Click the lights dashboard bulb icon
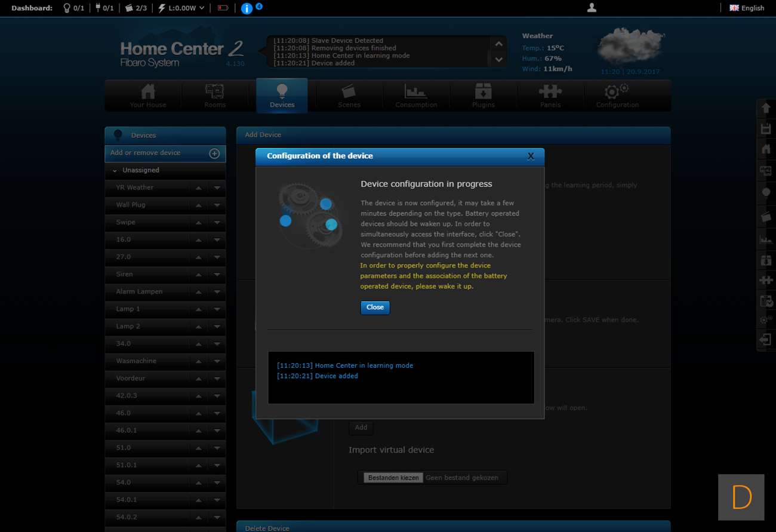776x532 pixels. click(x=67, y=8)
